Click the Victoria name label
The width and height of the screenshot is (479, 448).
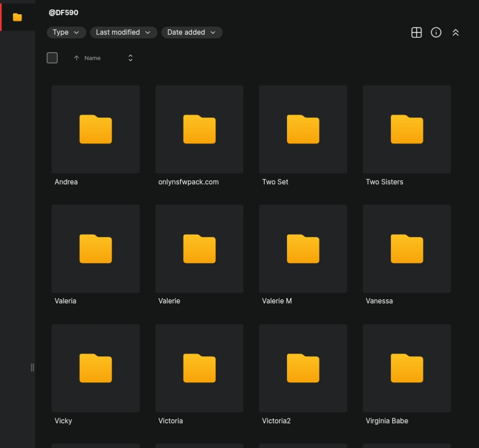[170, 421]
